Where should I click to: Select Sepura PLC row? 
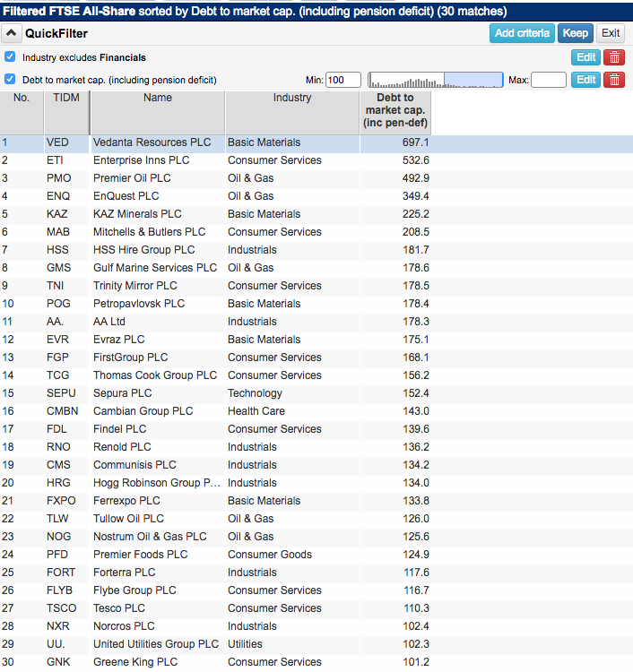tap(316, 393)
